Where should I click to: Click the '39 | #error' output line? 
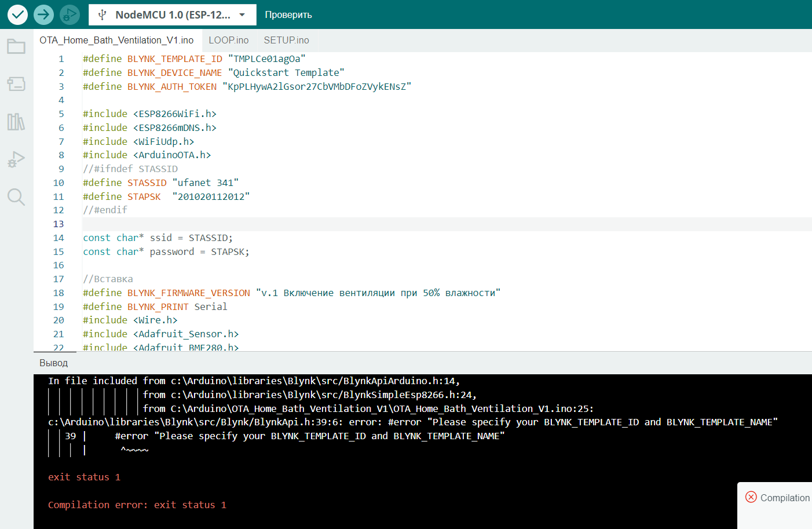[x=284, y=436]
